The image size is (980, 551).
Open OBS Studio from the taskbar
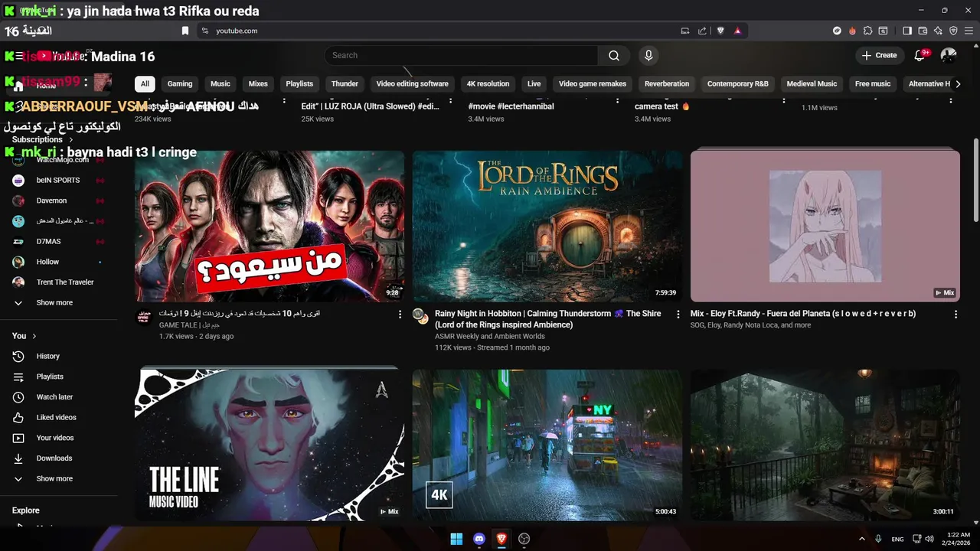point(524,539)
